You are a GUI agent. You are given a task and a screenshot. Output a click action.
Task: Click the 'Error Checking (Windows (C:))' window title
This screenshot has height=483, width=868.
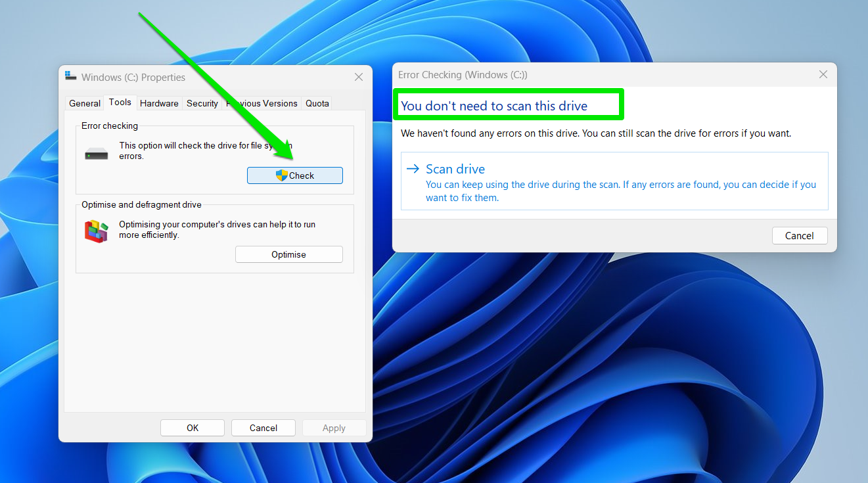click(463, 75)
